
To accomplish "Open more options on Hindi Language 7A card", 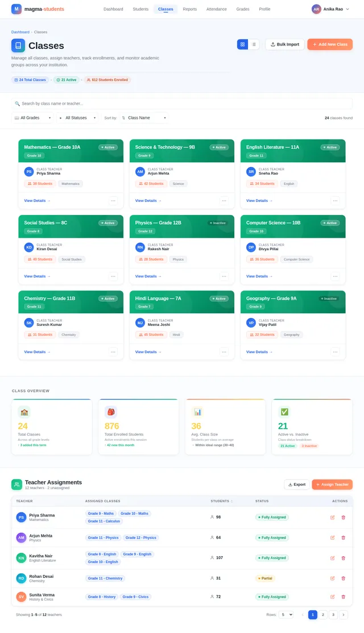I will (x=224, y=352).
